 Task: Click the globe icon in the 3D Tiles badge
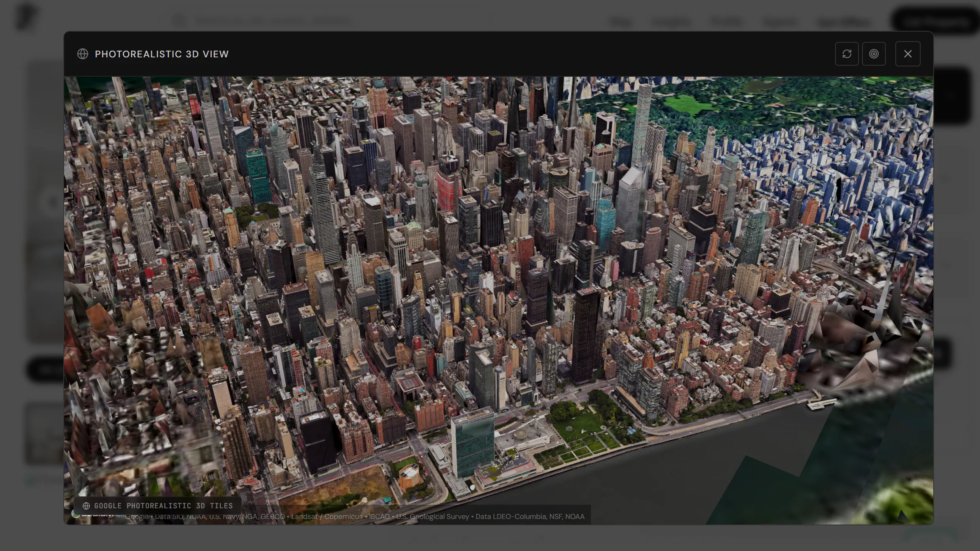[x=86, y=506]
